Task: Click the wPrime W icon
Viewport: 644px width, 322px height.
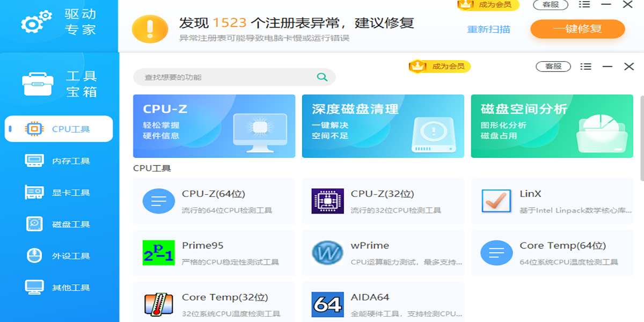Action: pyautogui.click(x=327, y=253)
